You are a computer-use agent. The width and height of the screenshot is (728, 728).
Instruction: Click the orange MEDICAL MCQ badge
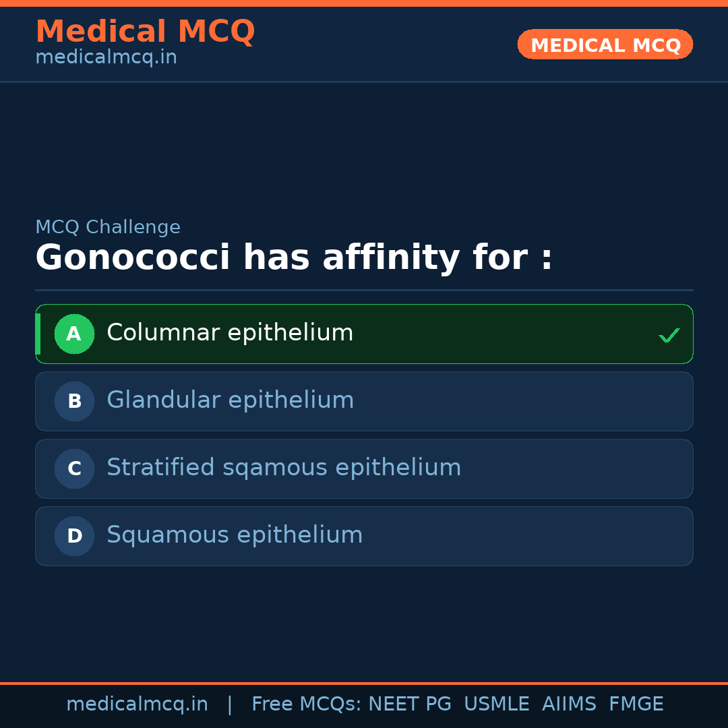[605, 45]
